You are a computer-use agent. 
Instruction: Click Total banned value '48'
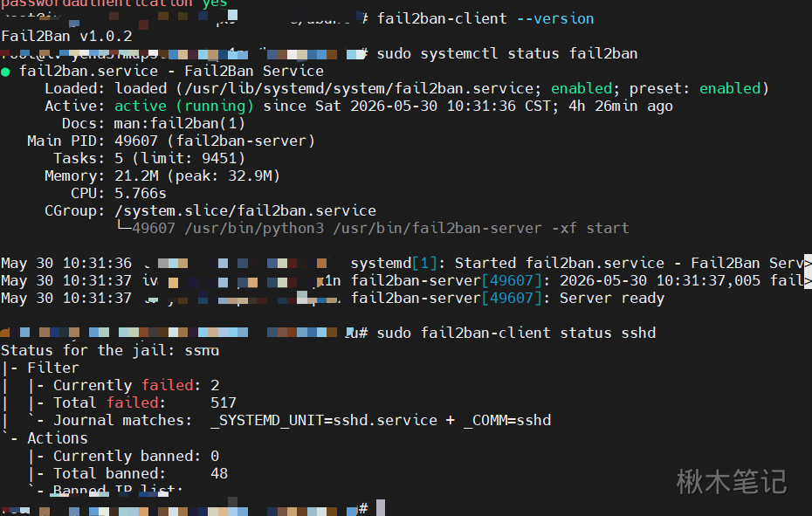point(219,473)
